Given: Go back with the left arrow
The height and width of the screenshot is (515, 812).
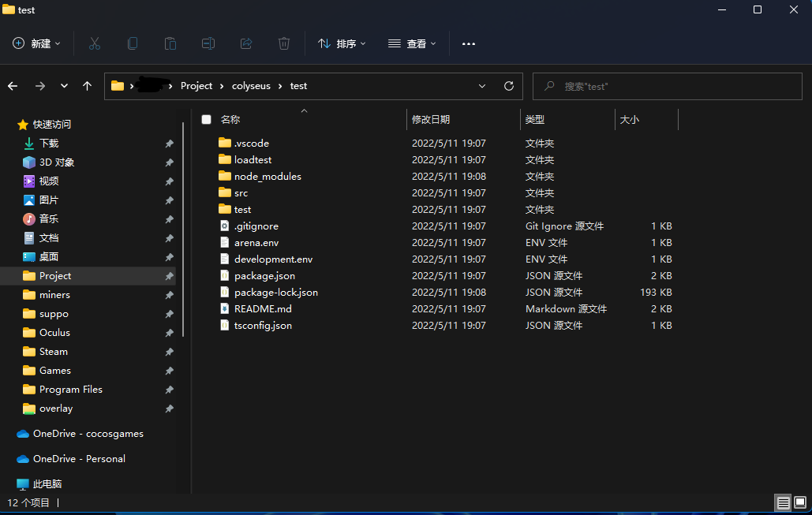Looking at the screenshot, I should pyautogui.click(x=13, y=86).
